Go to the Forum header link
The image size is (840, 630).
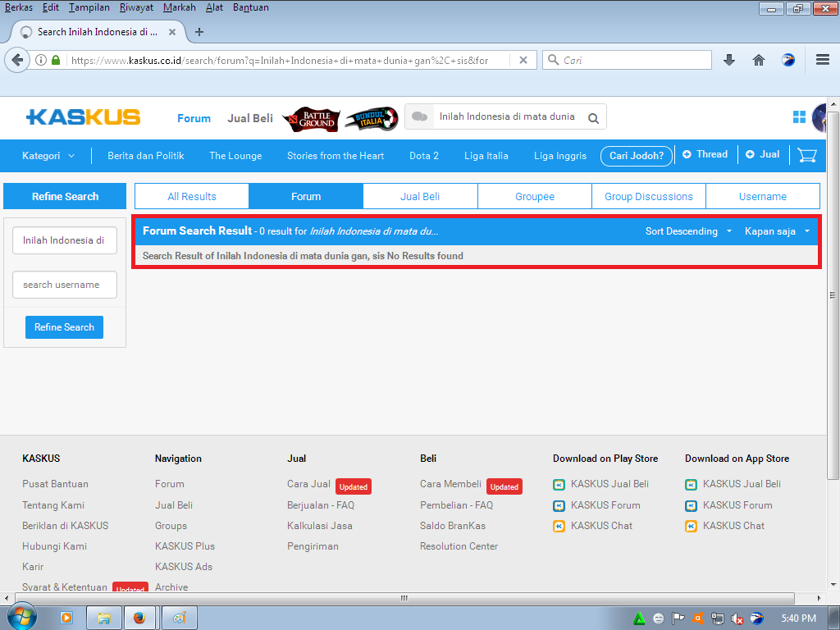(x=194, y=118)
